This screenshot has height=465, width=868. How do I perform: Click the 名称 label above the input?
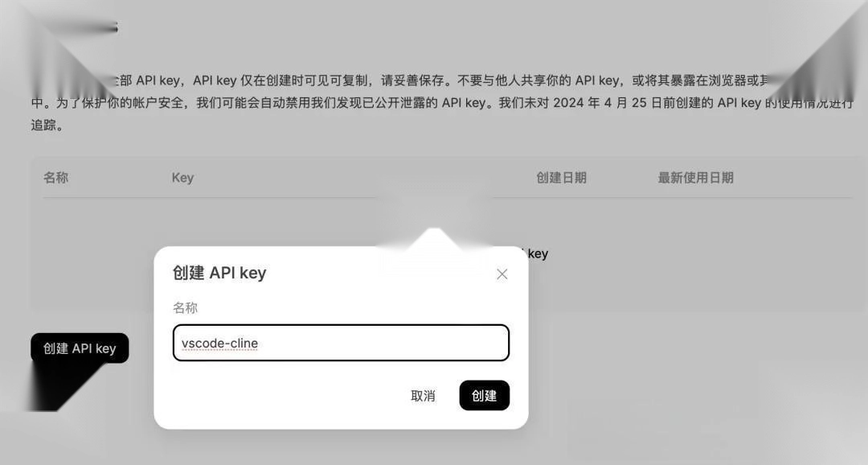185,307
